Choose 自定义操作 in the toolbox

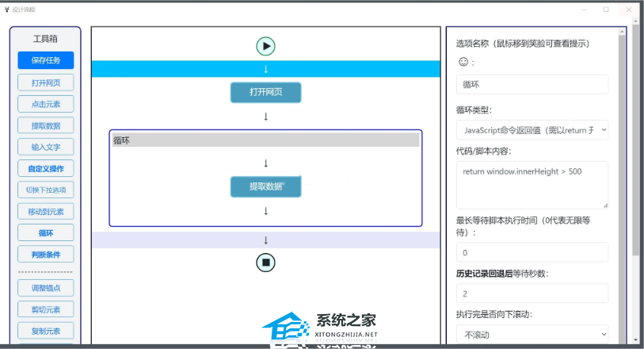[46, 168]
